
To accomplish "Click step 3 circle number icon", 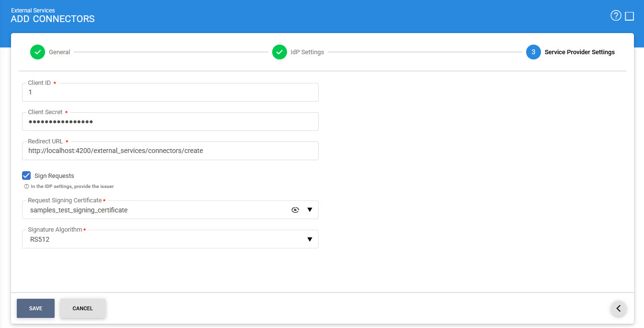I will coord(533,52).
